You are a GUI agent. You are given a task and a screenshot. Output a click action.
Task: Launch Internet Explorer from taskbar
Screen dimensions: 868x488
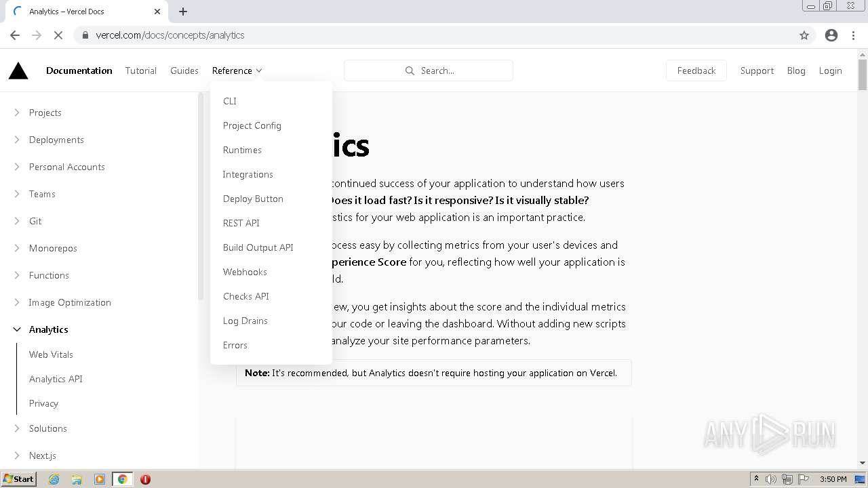(54, 479)
